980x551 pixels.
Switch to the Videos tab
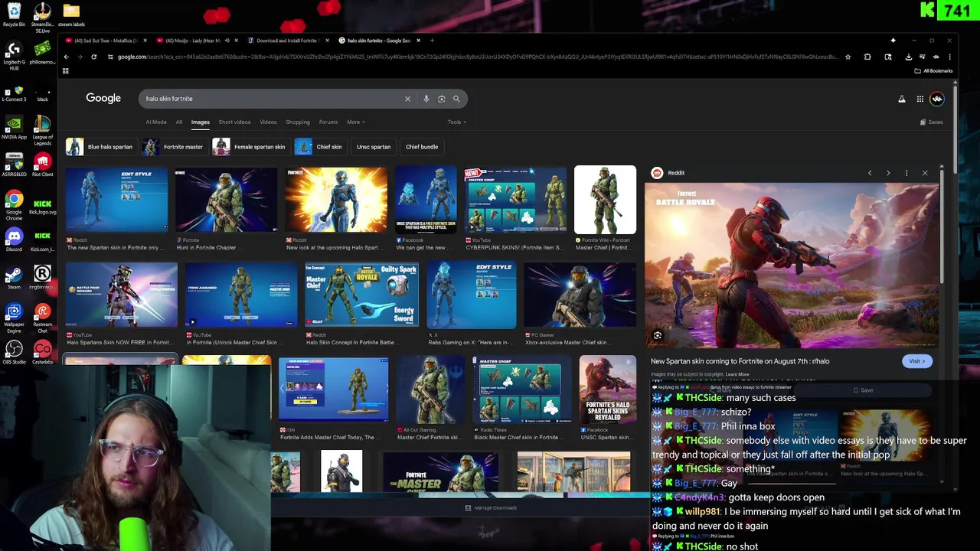[x=268, y=122]
